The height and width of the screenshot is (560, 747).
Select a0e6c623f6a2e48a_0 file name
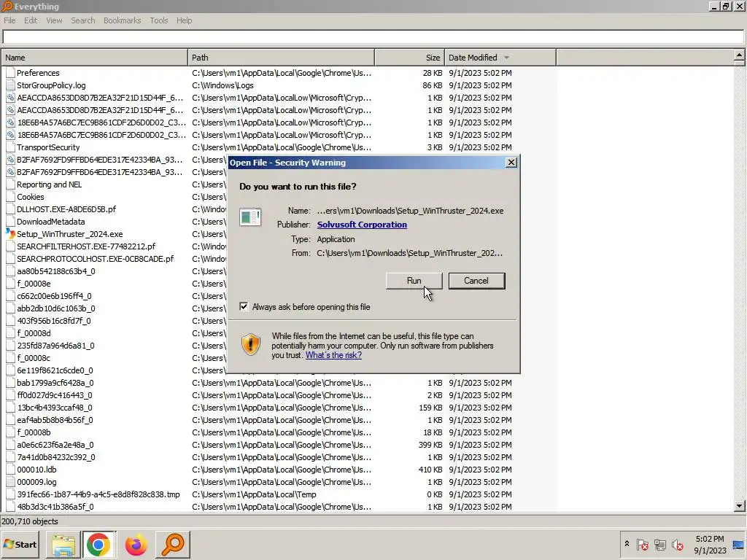55,445
